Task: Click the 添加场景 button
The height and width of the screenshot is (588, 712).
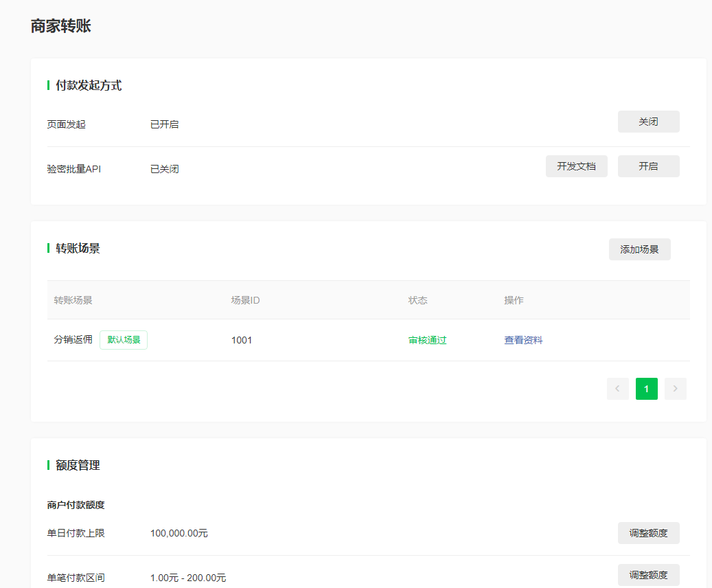Action: tap(639, 249)
